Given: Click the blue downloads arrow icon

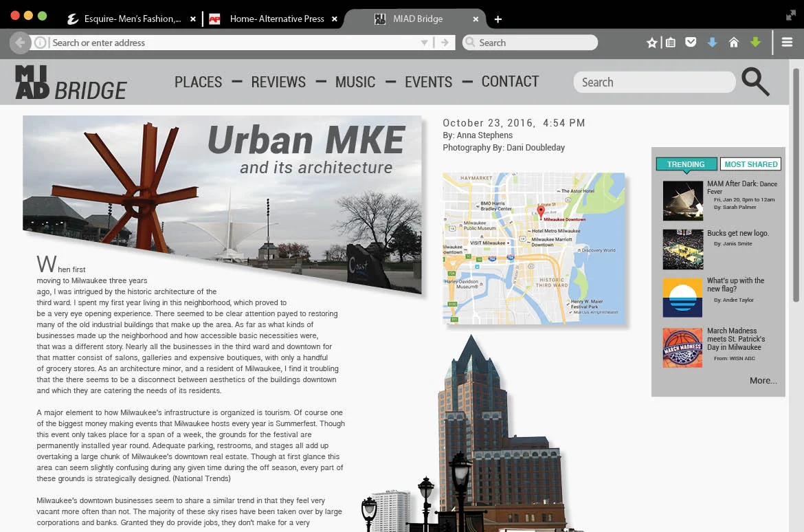Looking at the screenshot, I should tap(712, 43).
